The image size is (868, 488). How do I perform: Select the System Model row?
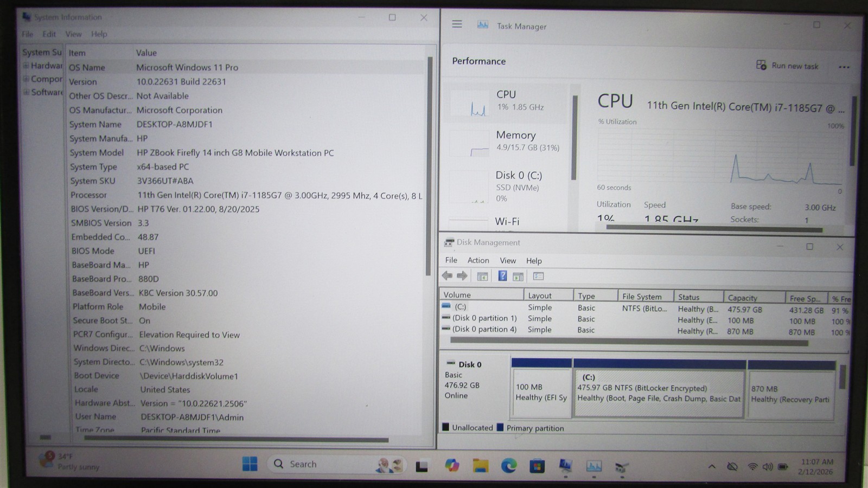pos(246,153)
